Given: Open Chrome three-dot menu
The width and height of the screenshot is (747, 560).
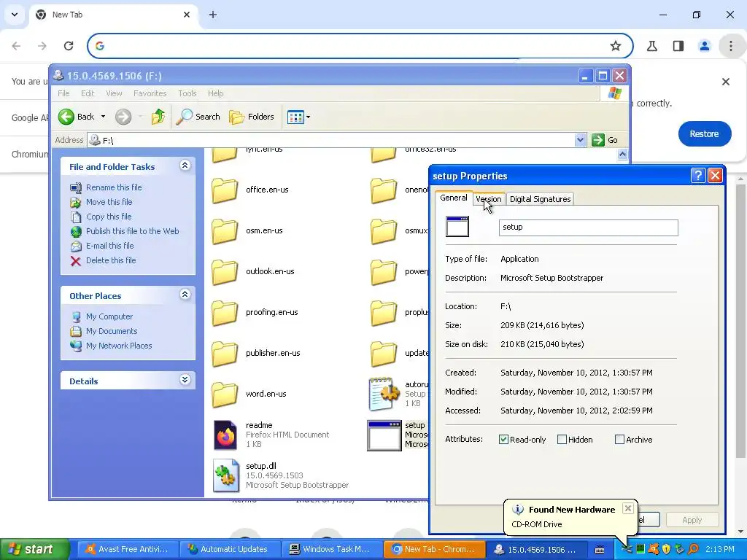Looking at the screenshot, I should click(x=730, y=46).
